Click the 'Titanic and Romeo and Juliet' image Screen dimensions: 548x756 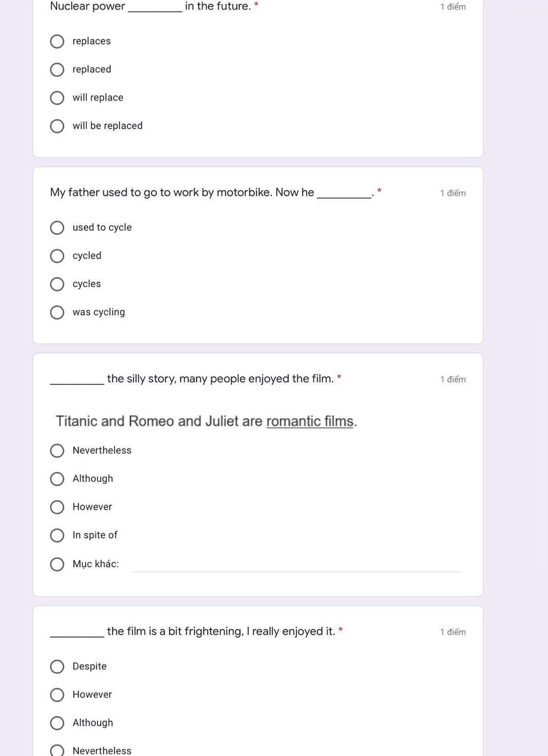tap(207, 421)
